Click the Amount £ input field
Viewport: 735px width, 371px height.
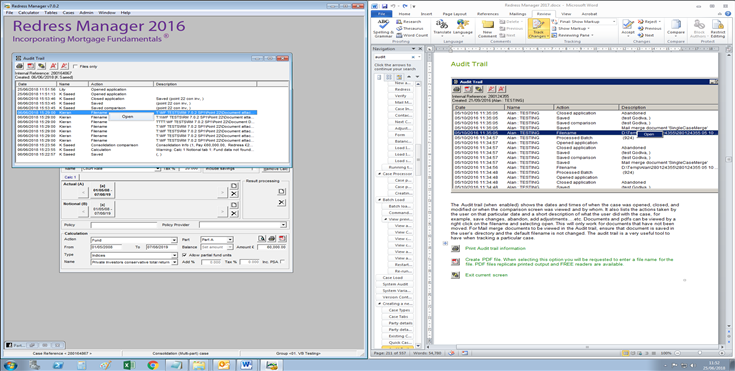272,247
